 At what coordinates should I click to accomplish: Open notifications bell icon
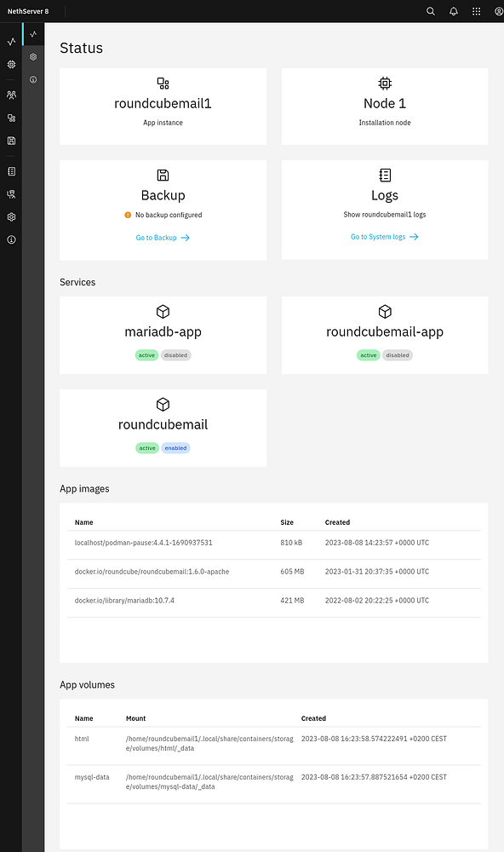454,11
